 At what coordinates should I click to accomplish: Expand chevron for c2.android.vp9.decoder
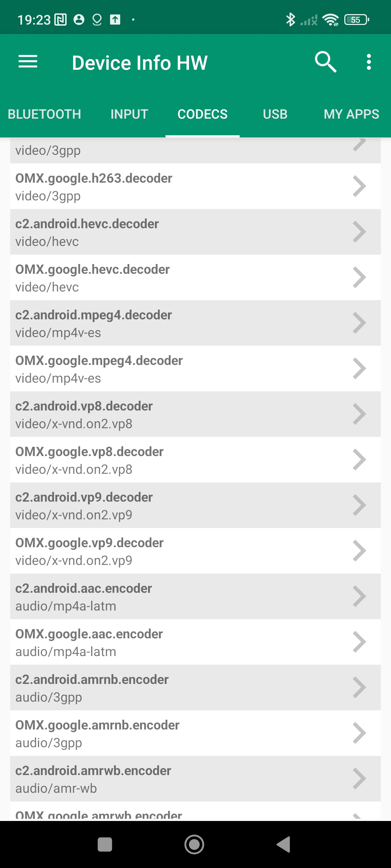359,505
